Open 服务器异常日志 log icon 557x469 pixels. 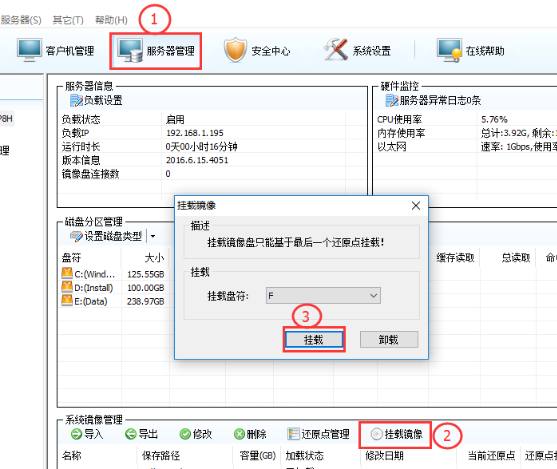[x=392, y=101]
